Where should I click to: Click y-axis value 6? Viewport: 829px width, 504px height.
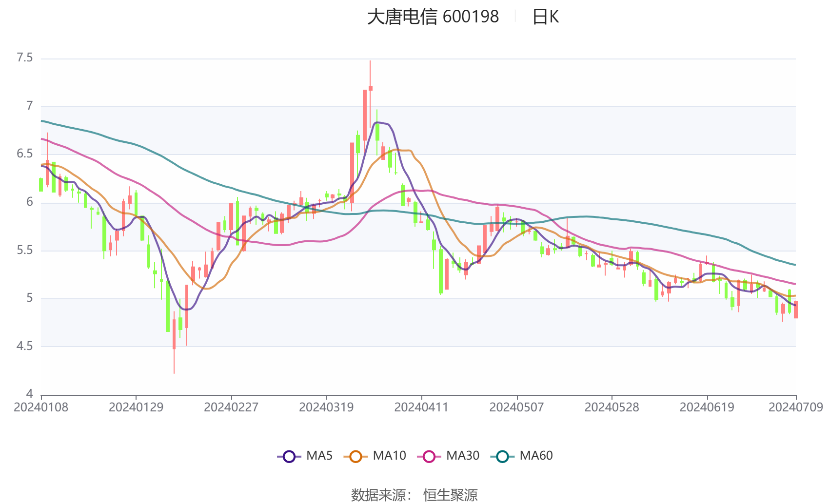[x=30, y=202]
